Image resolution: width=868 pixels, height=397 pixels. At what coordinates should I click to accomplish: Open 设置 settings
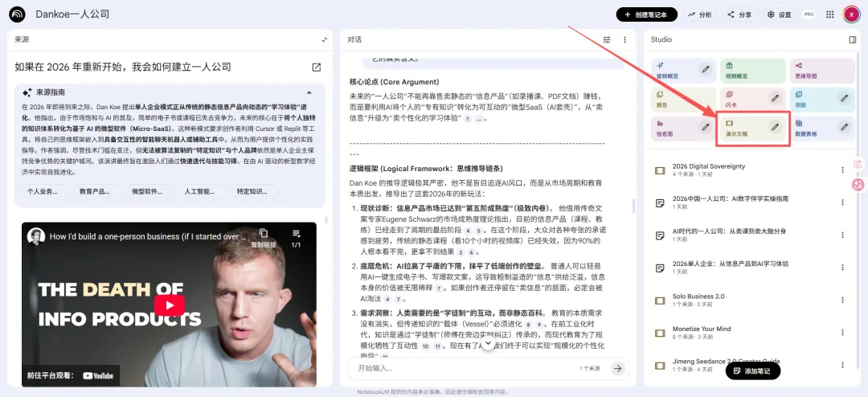780,15
